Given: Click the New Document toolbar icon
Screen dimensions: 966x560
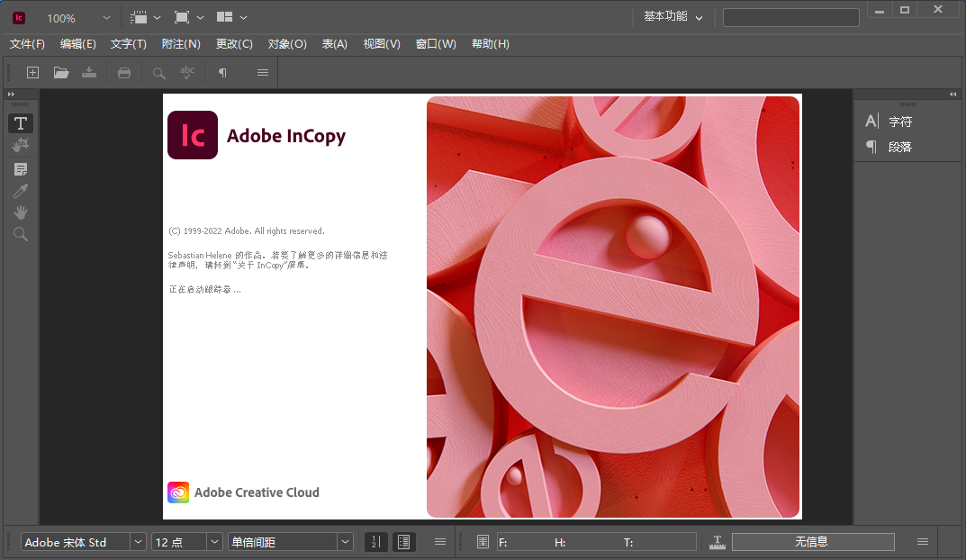Looking at the screenshot, I should pos(32,73).
